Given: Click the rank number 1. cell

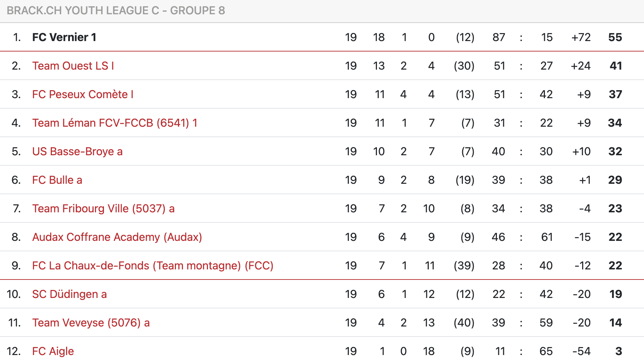Looking at the screenshot, I should [x=17, y=37].
